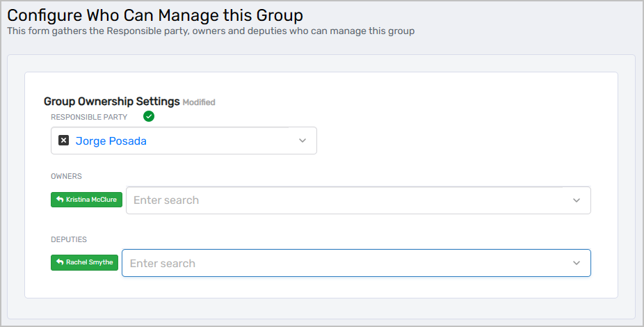The image size is (644, 327).
Task: Click the Group Ownership Settings heading
Action: [x=111, y=102]
